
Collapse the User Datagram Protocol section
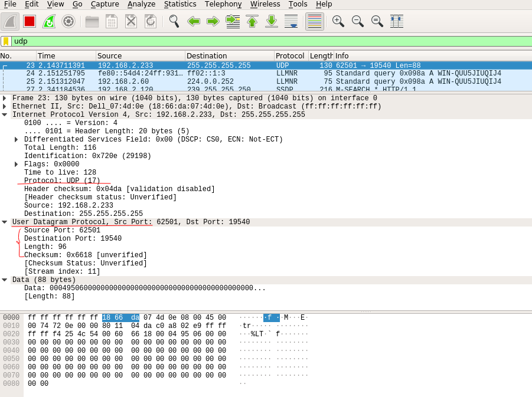(5, 222)
